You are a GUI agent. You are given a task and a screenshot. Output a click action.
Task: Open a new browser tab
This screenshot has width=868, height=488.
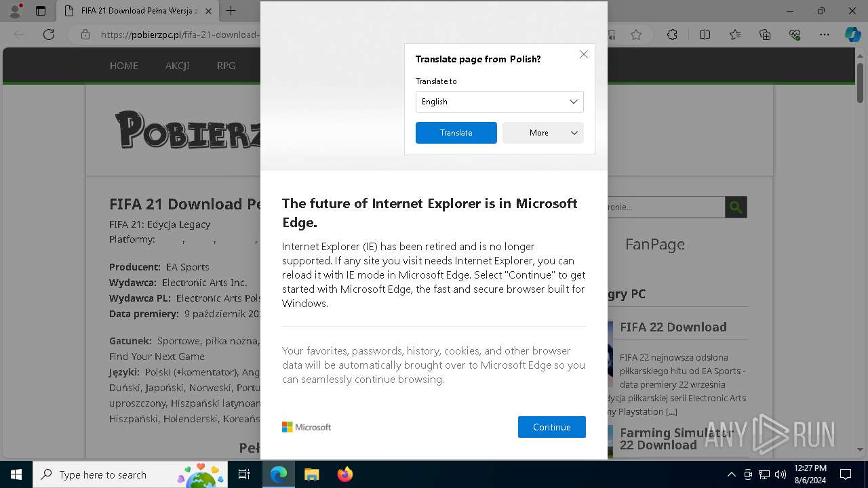point(231,11)
